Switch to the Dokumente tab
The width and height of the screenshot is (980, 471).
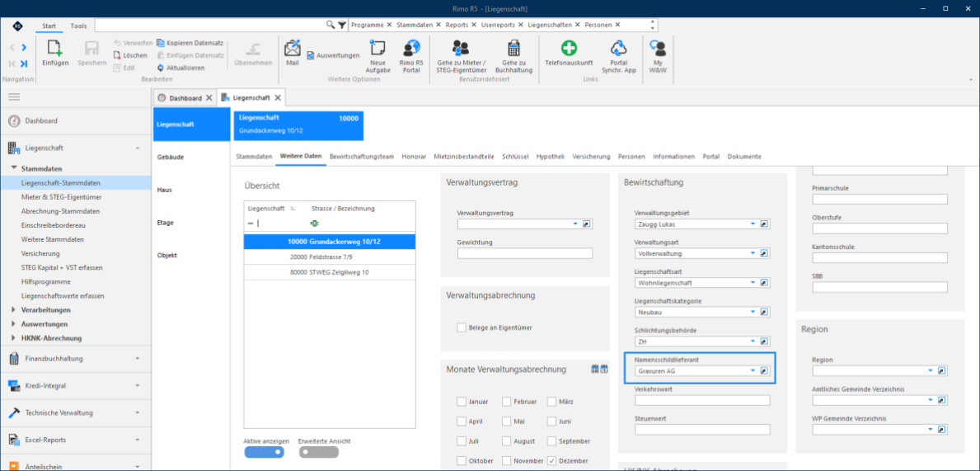[x=744, y=157]
